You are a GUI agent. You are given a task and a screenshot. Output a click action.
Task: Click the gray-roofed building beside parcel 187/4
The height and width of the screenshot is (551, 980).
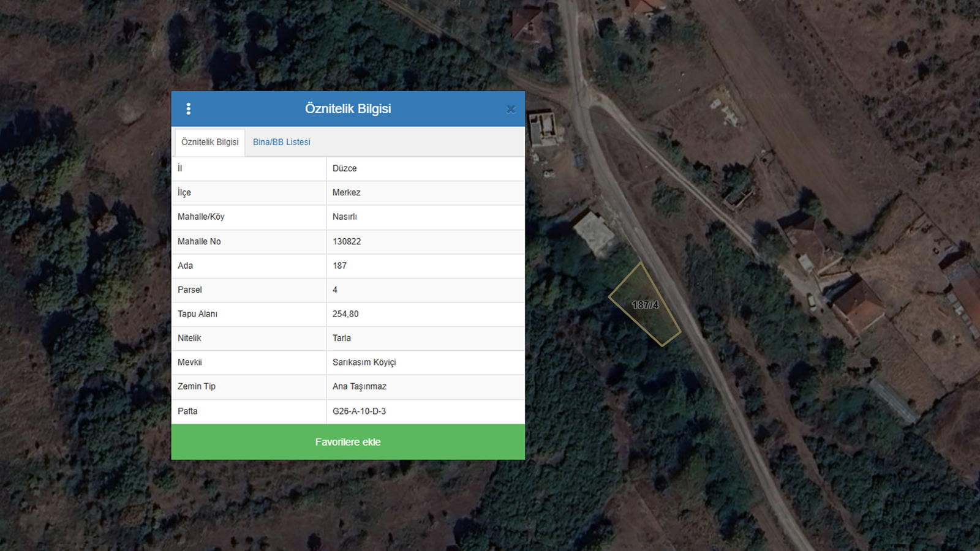(x=594, y=233)
